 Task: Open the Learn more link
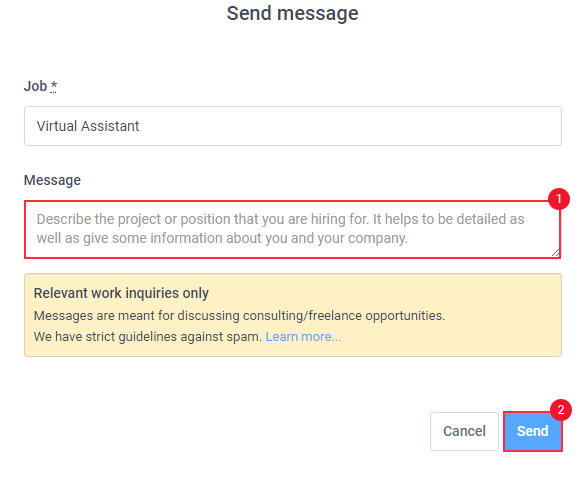point(303,337)
